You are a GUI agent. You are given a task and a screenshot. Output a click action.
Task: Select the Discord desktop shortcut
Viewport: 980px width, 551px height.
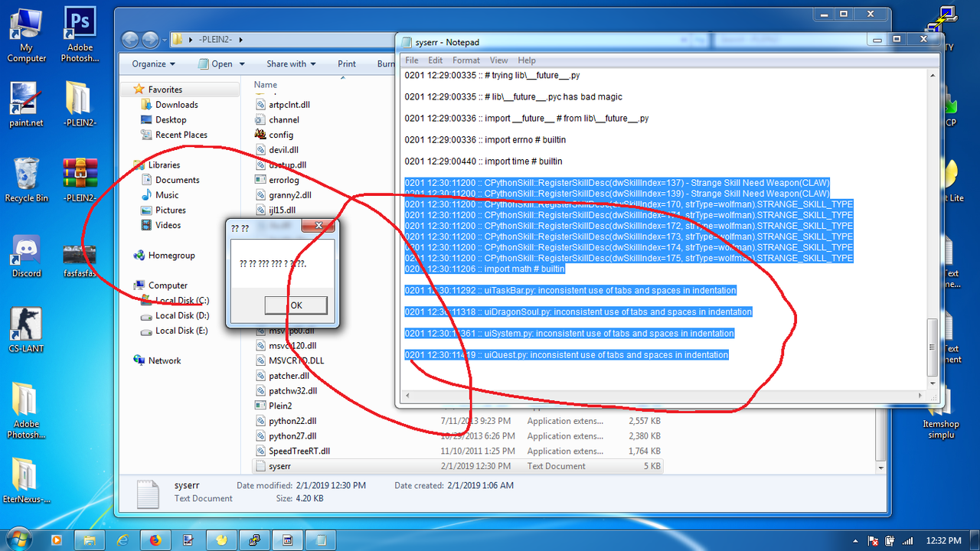point(27,257)
